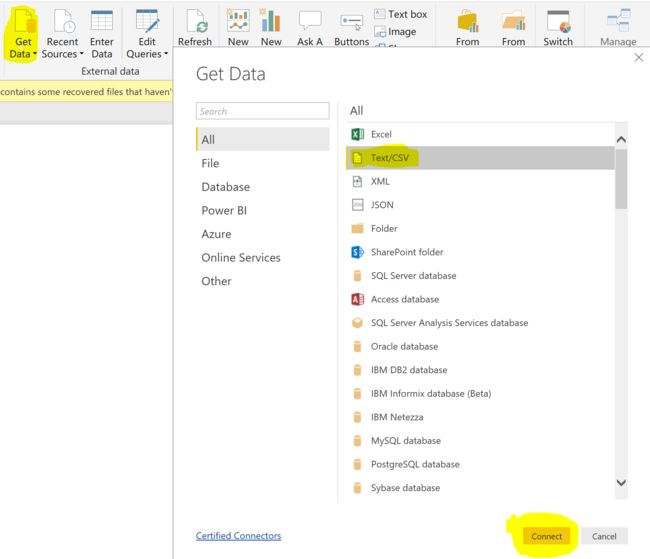Click the Enter Data table icon
The image size is (650, 559).
tap(102, 21)
